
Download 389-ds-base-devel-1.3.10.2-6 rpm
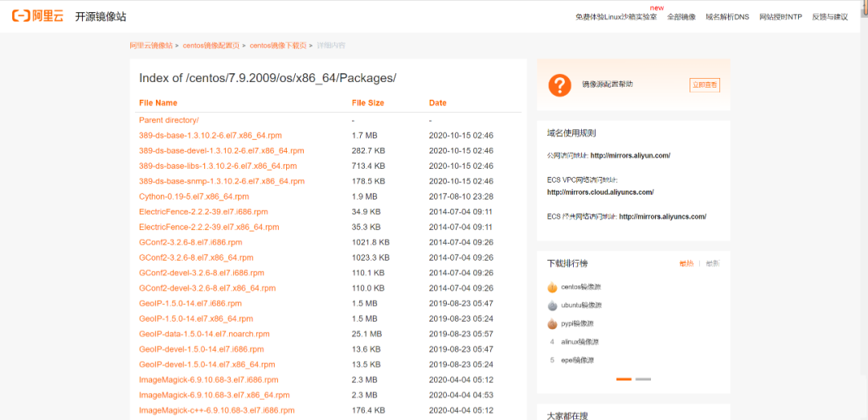(222, 150)
